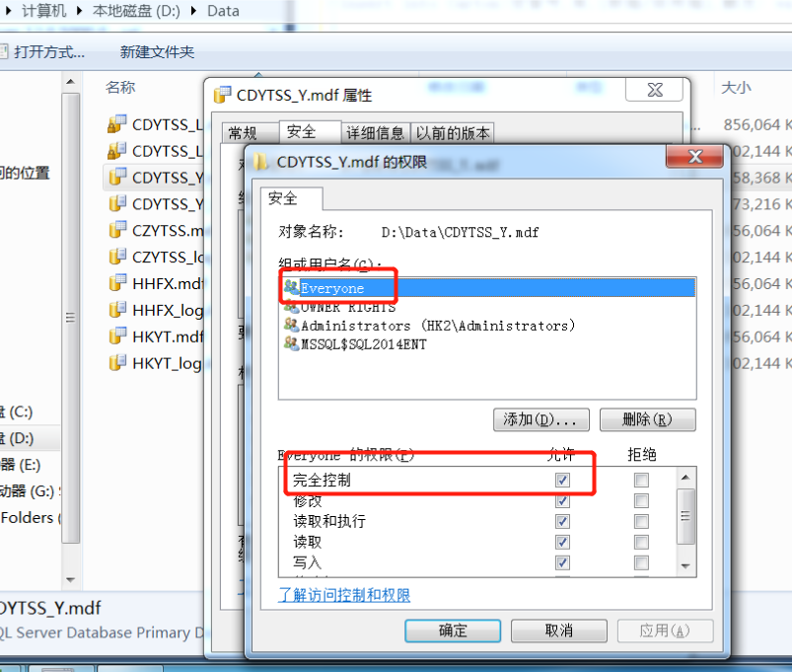Check Deny box for 完全控制
The width and height of the screenshot is (792, 672).
coord(641,480)
